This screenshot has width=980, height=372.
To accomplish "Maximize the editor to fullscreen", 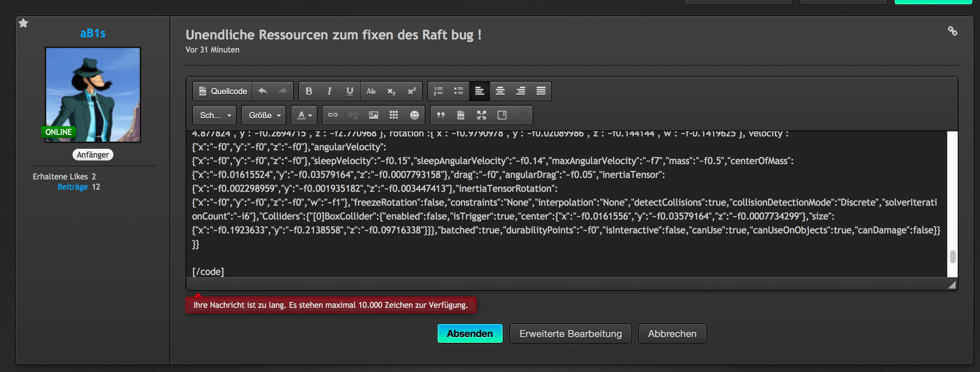I will pos(481,115).
